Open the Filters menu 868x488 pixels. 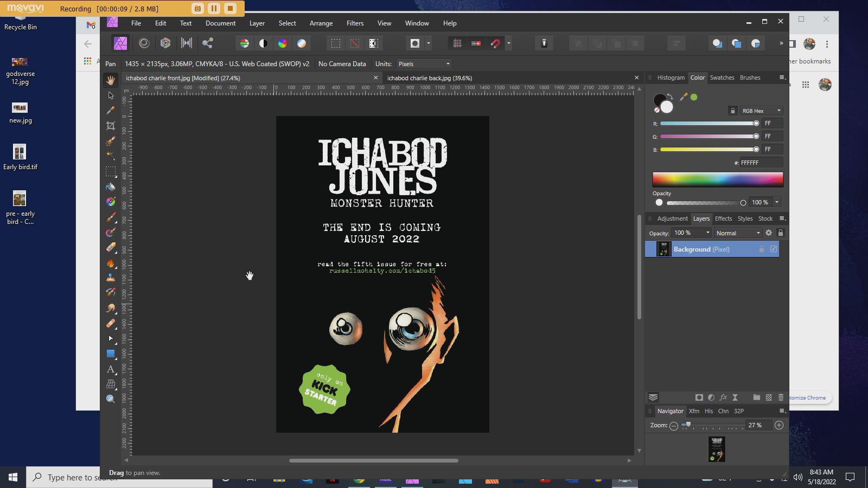coord(355,23)
